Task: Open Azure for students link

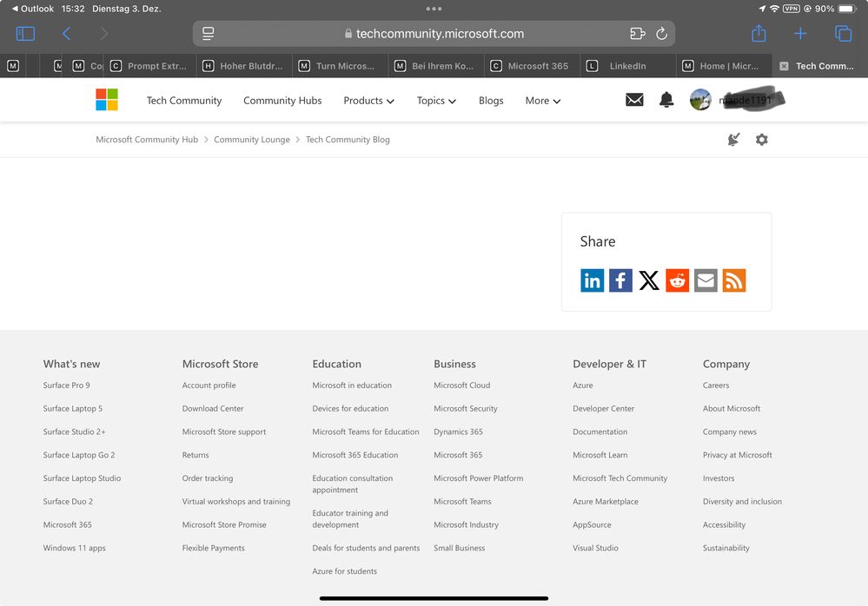Action: (x=344, y=570)
